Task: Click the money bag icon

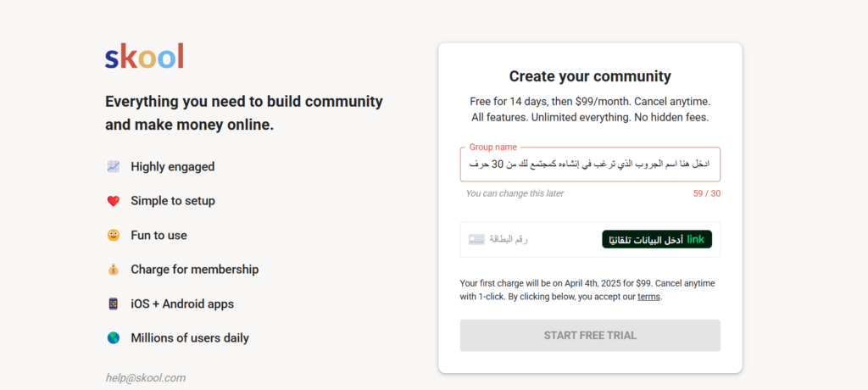Action: (x=114, y=270)
